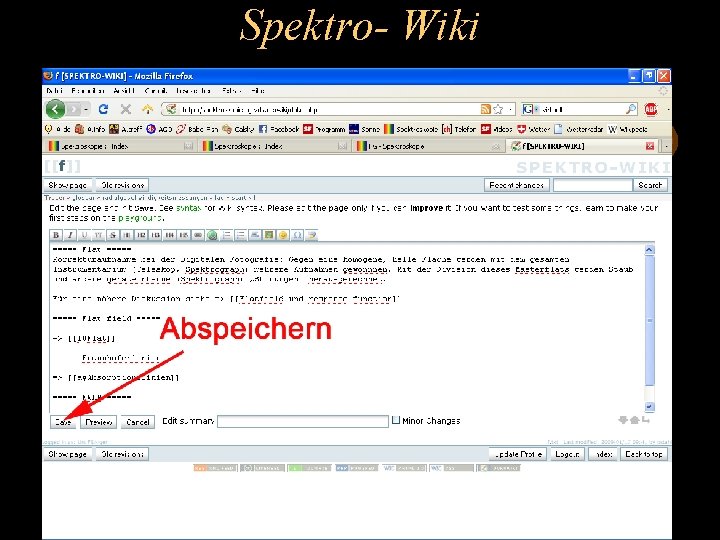The width and height of the screenshot is (720, 540).
Task: Insert H2 headline
Action: 141,235
